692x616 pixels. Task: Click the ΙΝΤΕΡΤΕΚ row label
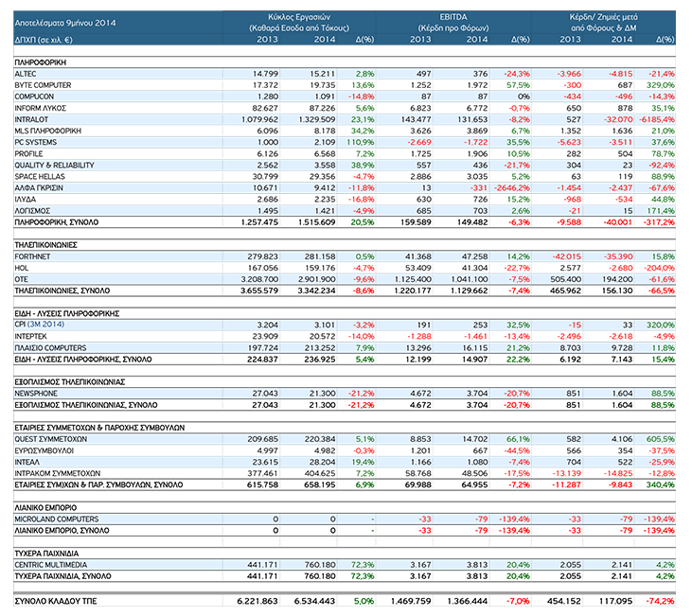pyautogui.click(x=30, y=336)
